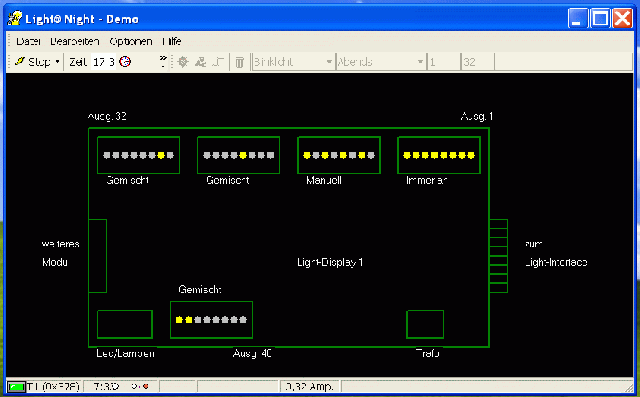Image resolution: width=640 pixels, height=397 pixels.
Task: Click the red dot indicator in status bar
Action: (x=145, y=386)
